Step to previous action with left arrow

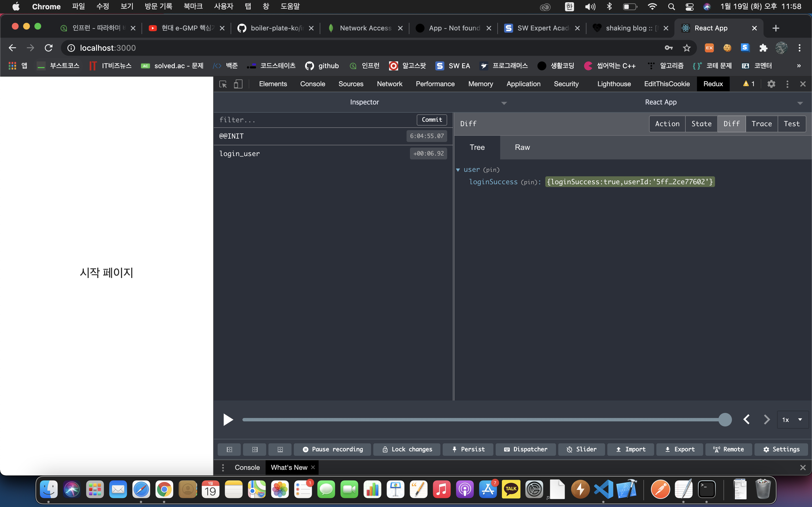click(747, 419)
